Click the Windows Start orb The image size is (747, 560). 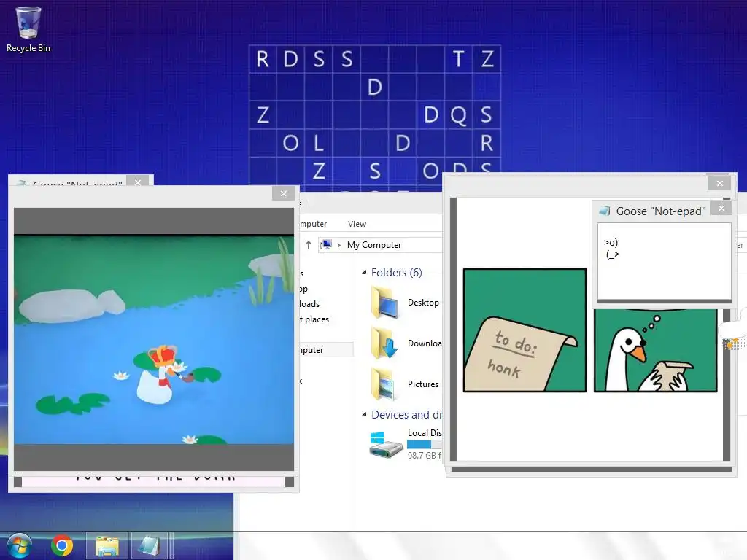(19, 545)
